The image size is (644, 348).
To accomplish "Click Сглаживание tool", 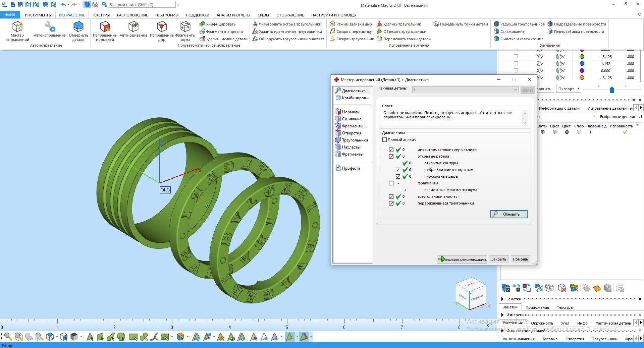I will 509,32.
